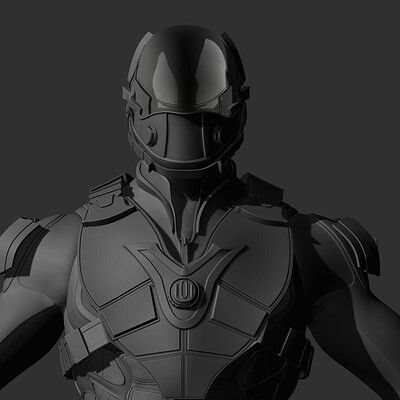
Task: Click the zipper pull at the collar
Action: pos(183,241)
